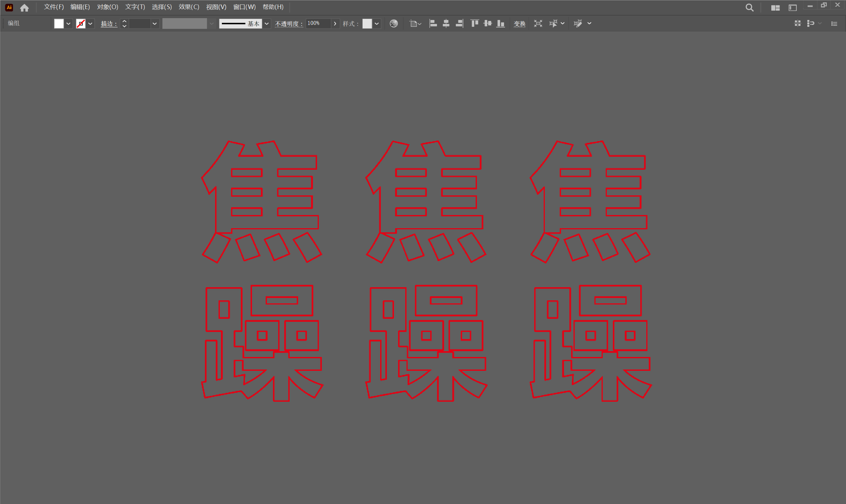Click the vertical align center icon

(x=487, y=23)
